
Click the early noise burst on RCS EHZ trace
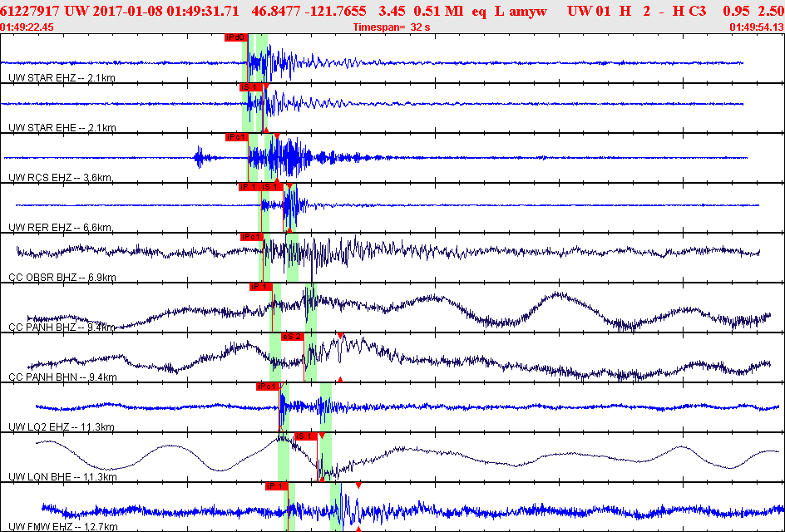pyautogui.click(x=200, y=158)
